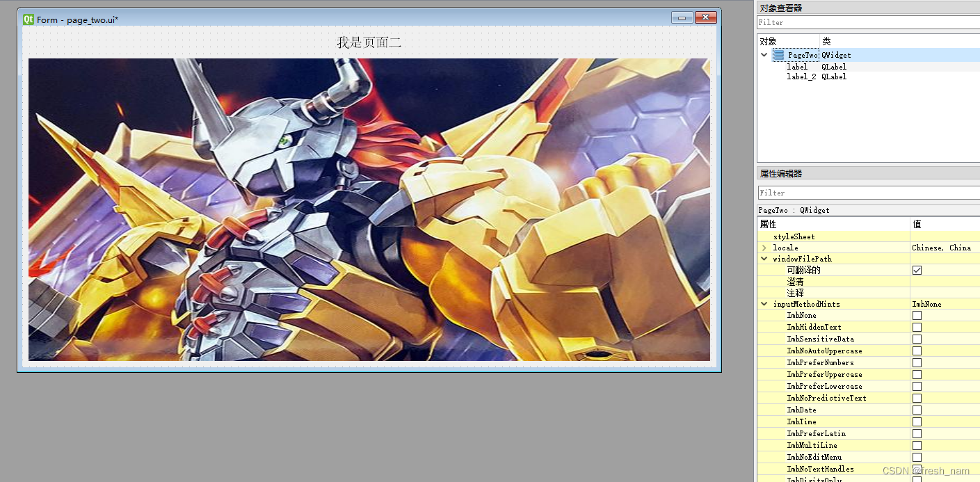This screenshot has height=482, width=980.
Task: Select the label row in object tree
Action: click(868, 67)
